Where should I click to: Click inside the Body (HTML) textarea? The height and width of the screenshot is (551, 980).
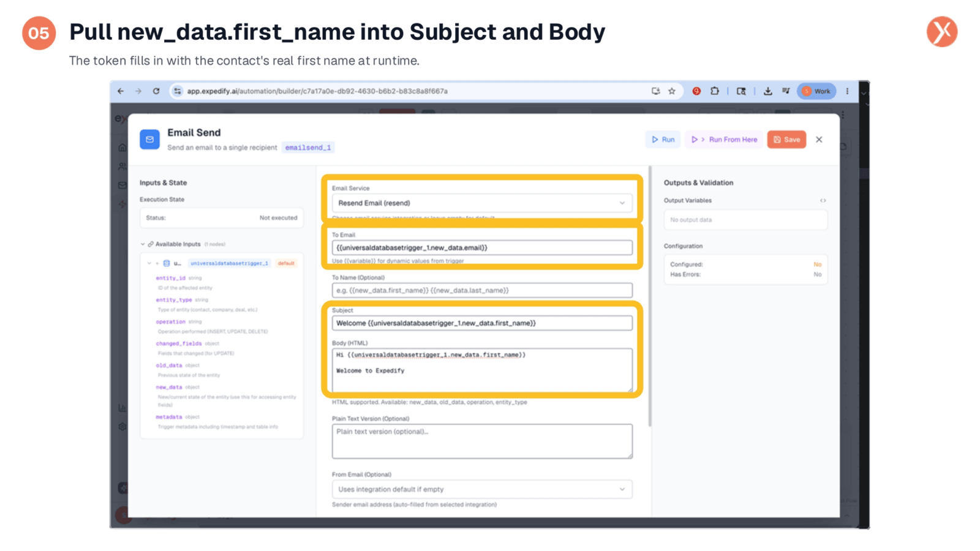tap(482, 370)
